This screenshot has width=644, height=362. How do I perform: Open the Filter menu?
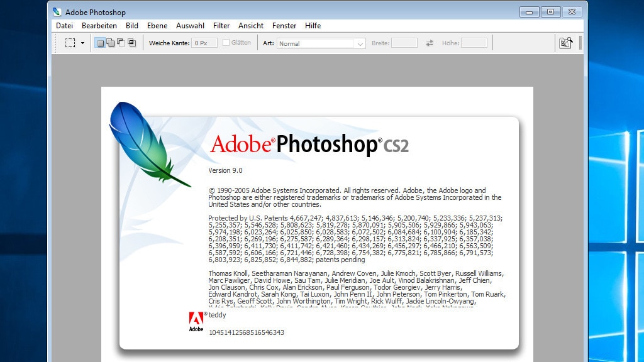[x=221, y=25]
